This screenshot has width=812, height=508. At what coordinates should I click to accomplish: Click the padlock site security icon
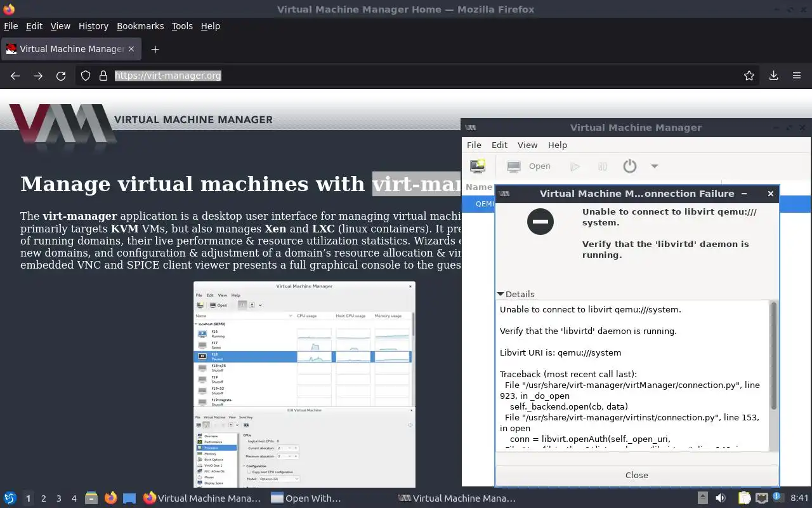pos(103,76)
